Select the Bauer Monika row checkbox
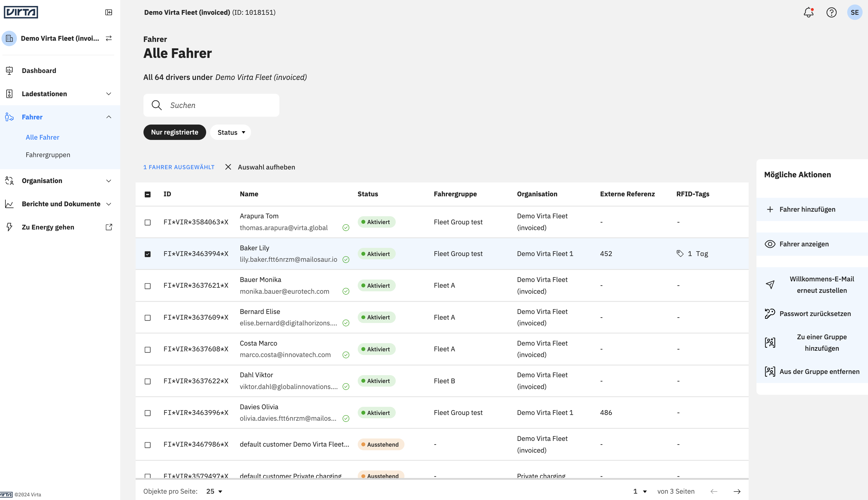 148,286
